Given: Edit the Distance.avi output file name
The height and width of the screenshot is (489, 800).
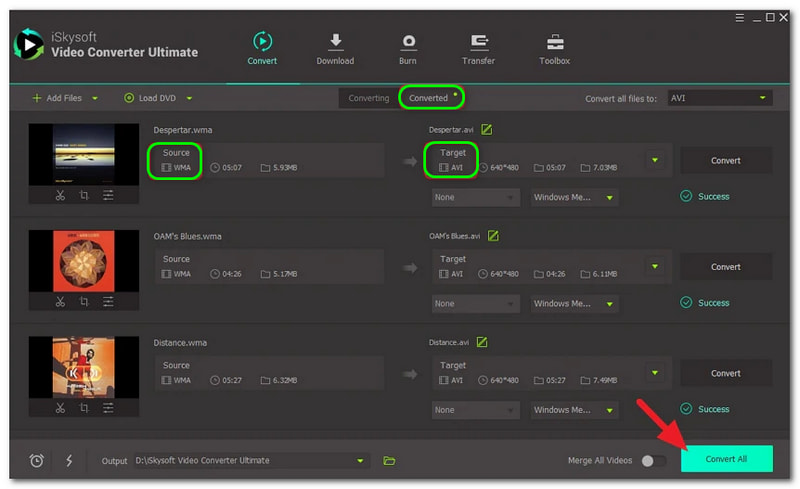Looking at the screenshot, I should click(x=482, y=342).
